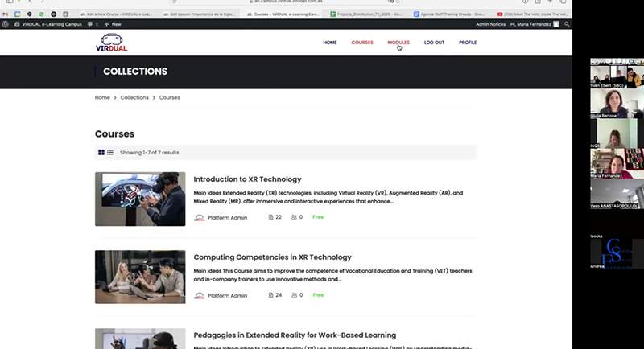
Task: Open the MODULES menu item
Action: coord(398,43)
